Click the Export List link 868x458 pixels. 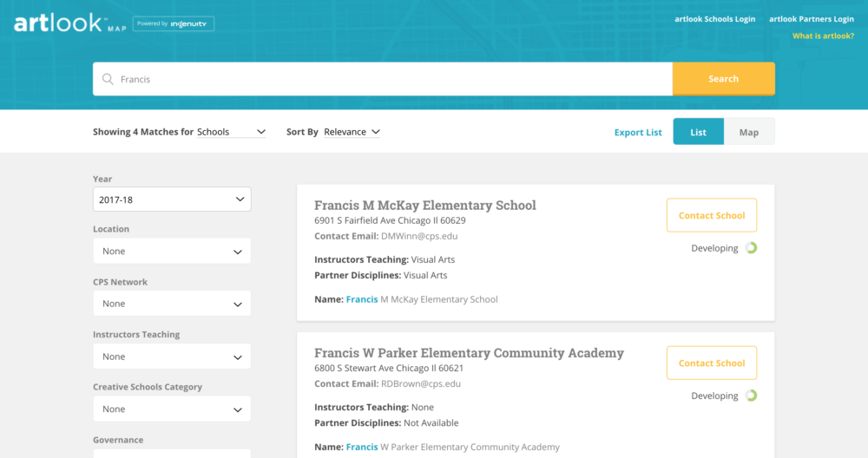[638, 132]
